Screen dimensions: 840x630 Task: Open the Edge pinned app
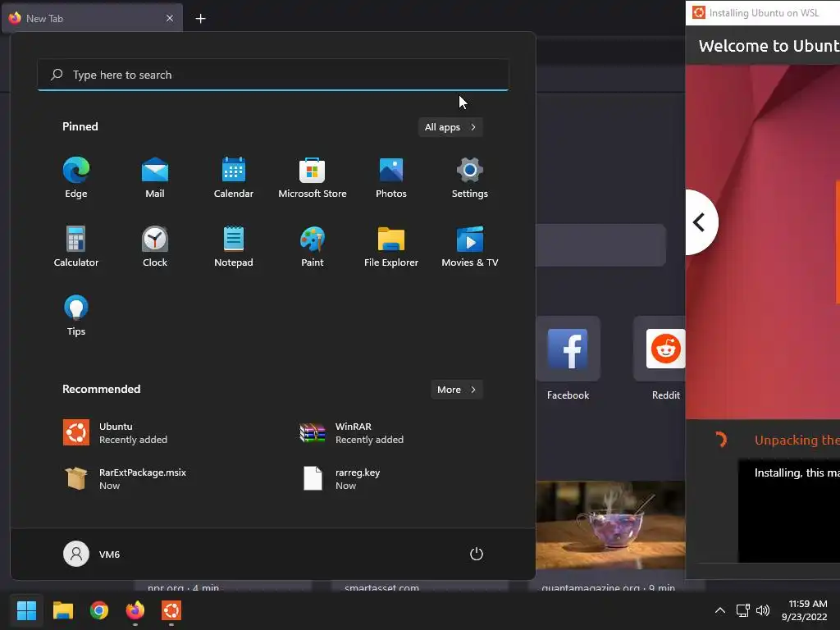76,178
